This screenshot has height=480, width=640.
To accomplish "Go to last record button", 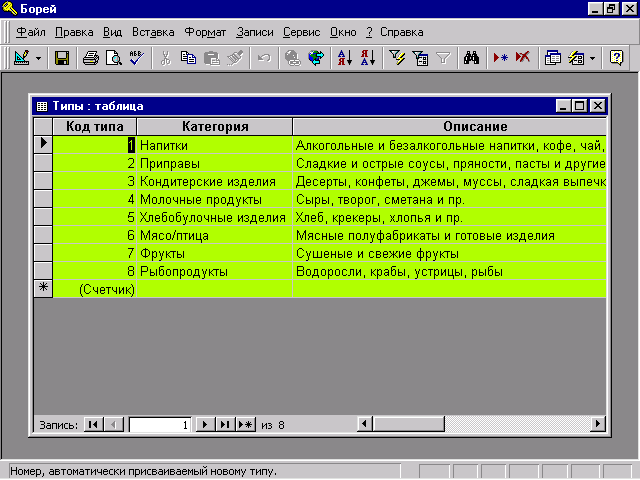I will (x=225, y=424).
